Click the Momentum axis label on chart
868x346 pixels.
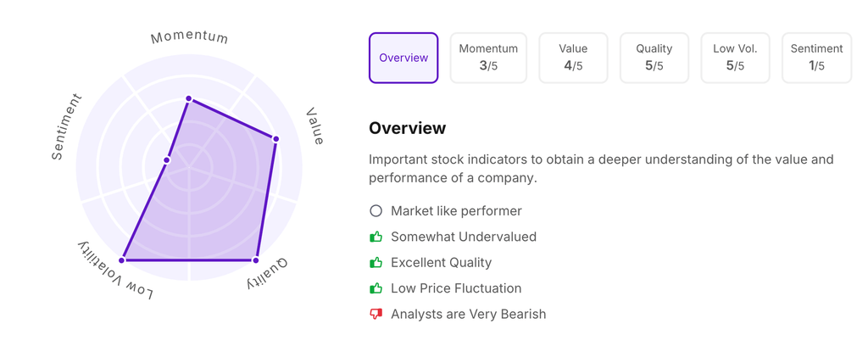click(x=189, y=37)
